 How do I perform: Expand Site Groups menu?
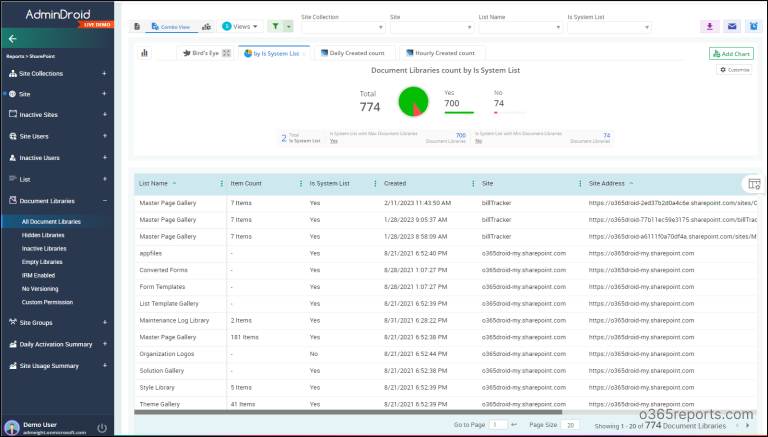[x=104, y=322]
